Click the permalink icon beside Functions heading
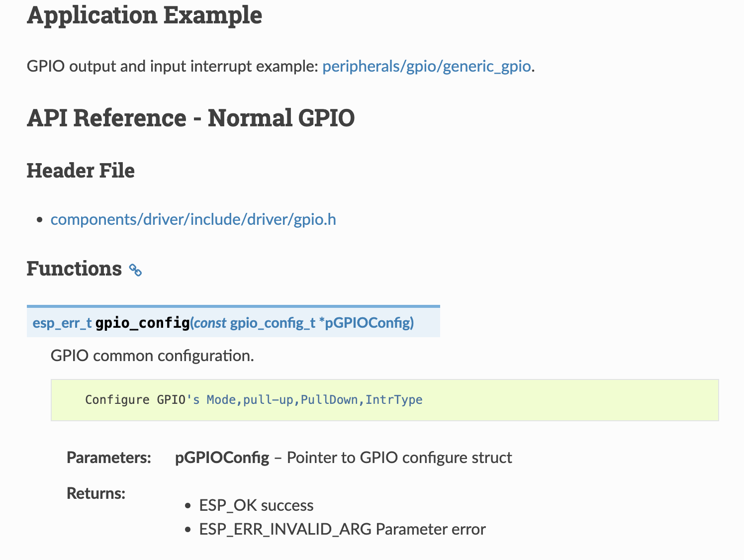The width and height of the screenshot is (744, 560). 135,270
